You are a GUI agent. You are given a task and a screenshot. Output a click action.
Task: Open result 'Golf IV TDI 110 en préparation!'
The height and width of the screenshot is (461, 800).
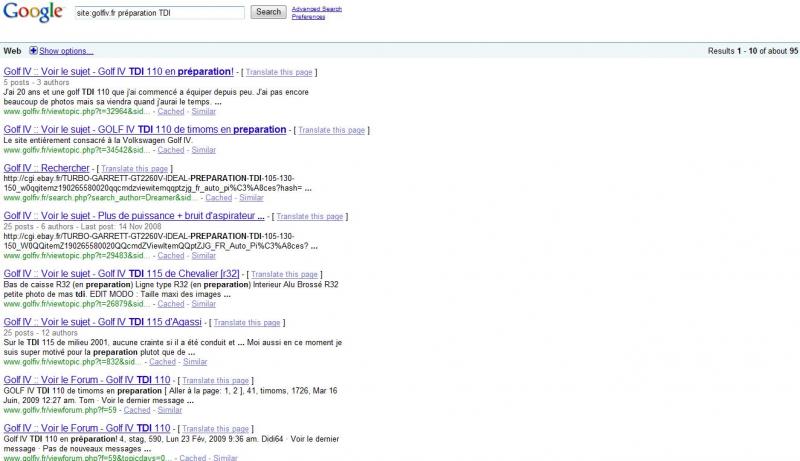[x=118, y=72]
